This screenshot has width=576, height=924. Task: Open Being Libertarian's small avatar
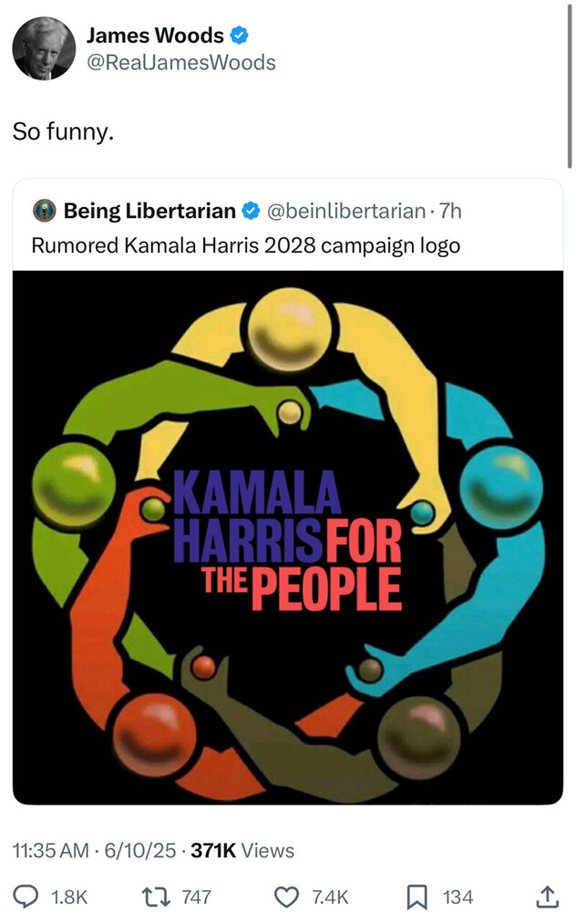44,211
